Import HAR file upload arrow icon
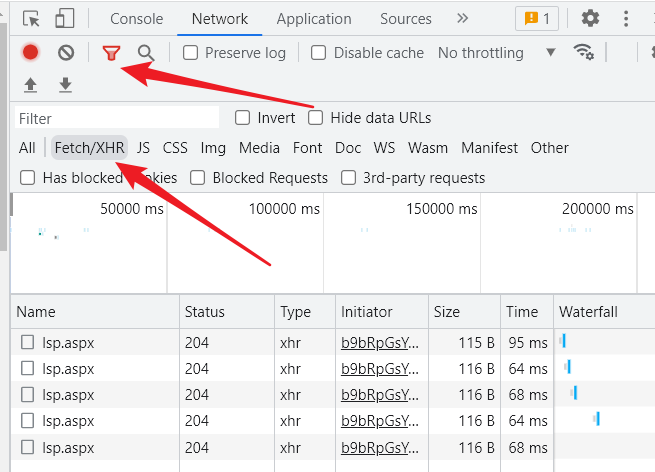 30,85
